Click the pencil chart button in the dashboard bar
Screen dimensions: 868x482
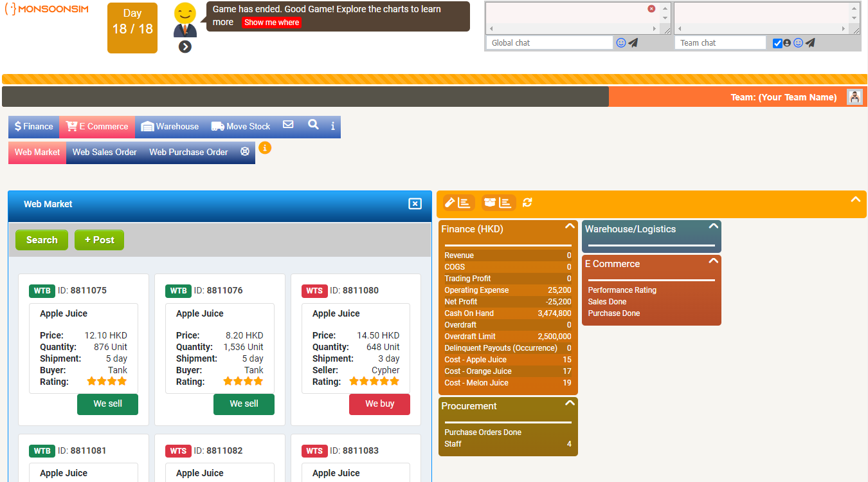pyautogui.click(x=458, y=203)
